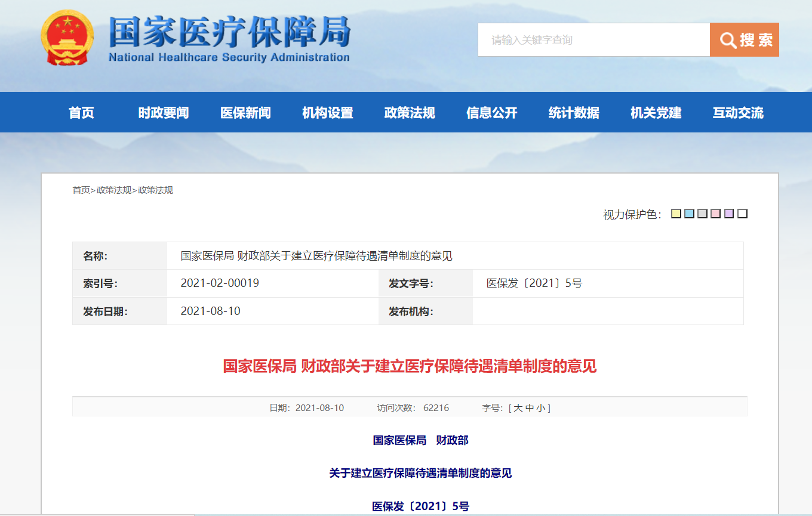The width and height of the screenshot is (812, 516).
Task: Set font size to 大
Action: point(518,408)
